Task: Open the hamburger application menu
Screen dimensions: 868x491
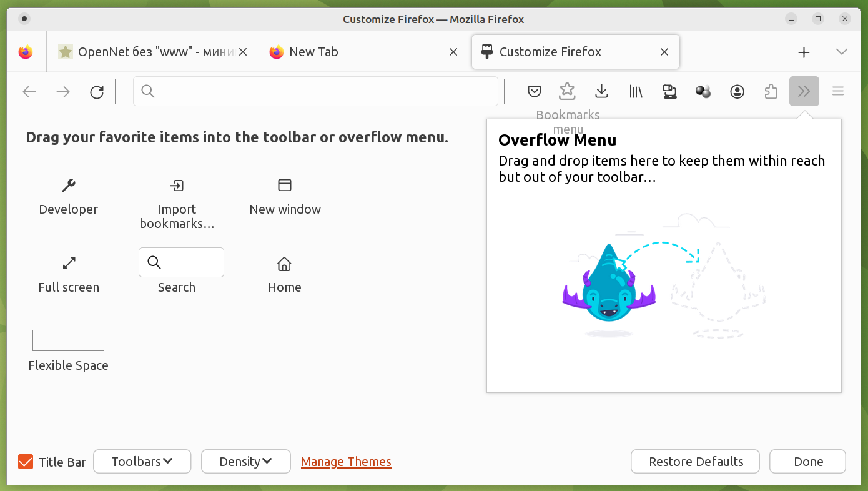Action: 838,91
